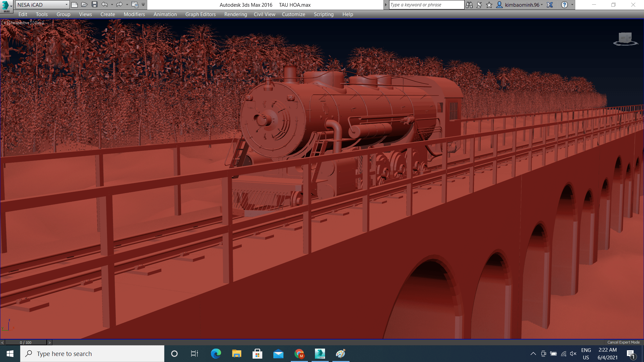Click the Project Folder icon
The height and width of the screenshot is (362, 644).
(135, 5)
